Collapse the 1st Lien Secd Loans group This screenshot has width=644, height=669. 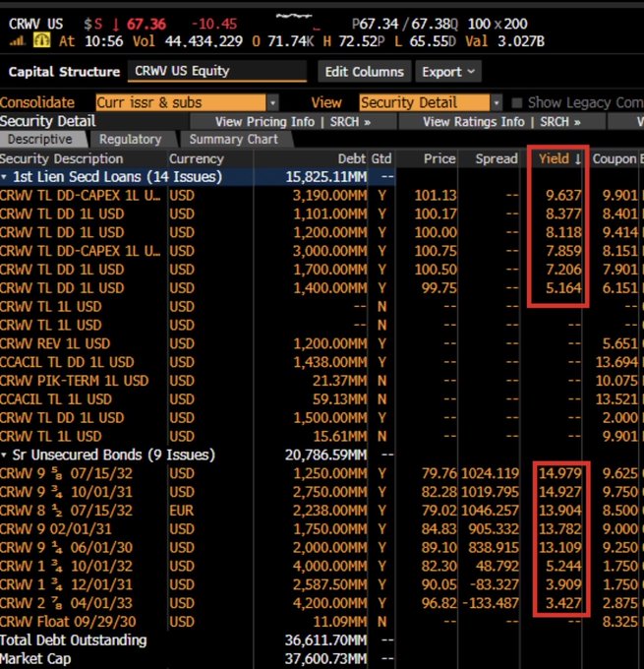(x=4, y=177)
